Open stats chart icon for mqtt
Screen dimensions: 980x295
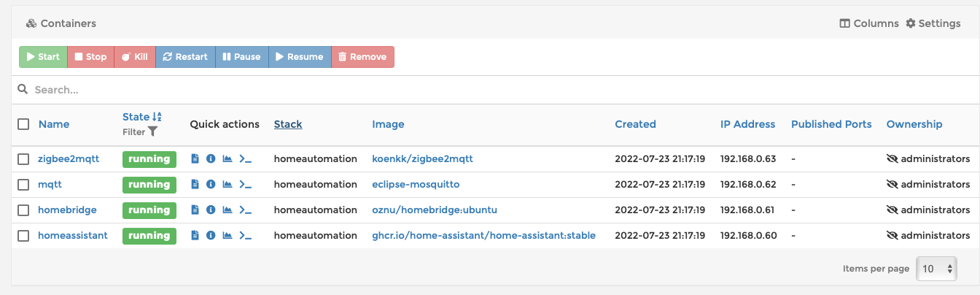point(227,184)
